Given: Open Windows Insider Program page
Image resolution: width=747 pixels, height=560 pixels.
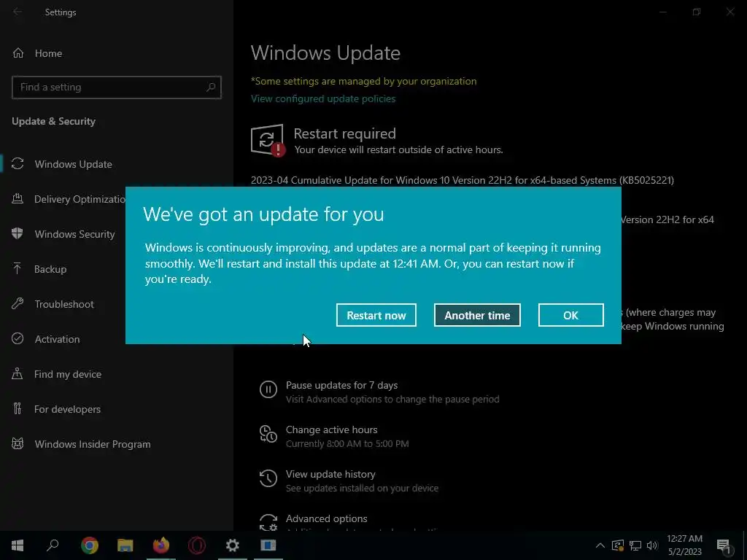Looking at the screenshot, I should [x=93, y=444].
